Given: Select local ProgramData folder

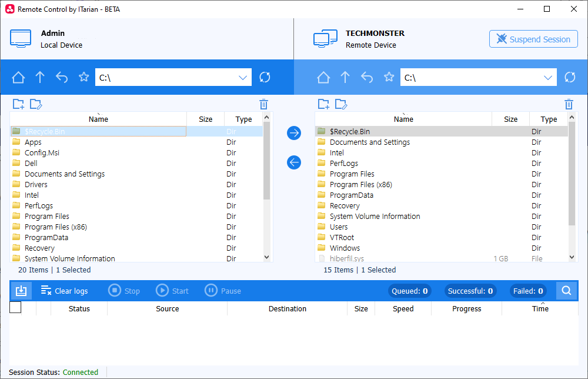Looking at the screenshot, I should point(136,238).
